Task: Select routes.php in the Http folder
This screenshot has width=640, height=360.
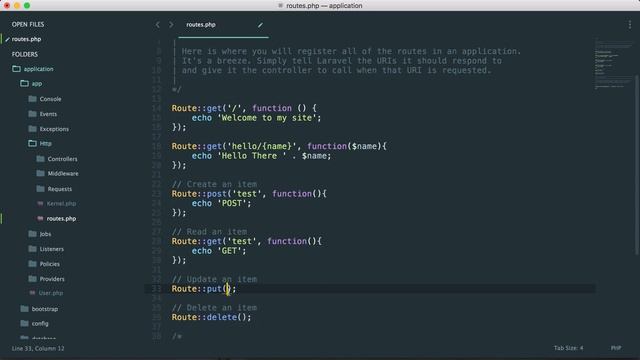Action: point(61,219)
